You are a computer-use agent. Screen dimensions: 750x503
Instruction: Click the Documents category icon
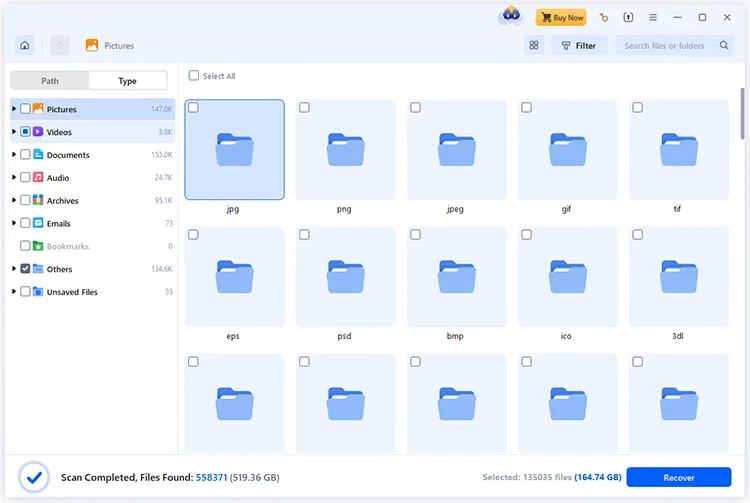pos(38,154)
